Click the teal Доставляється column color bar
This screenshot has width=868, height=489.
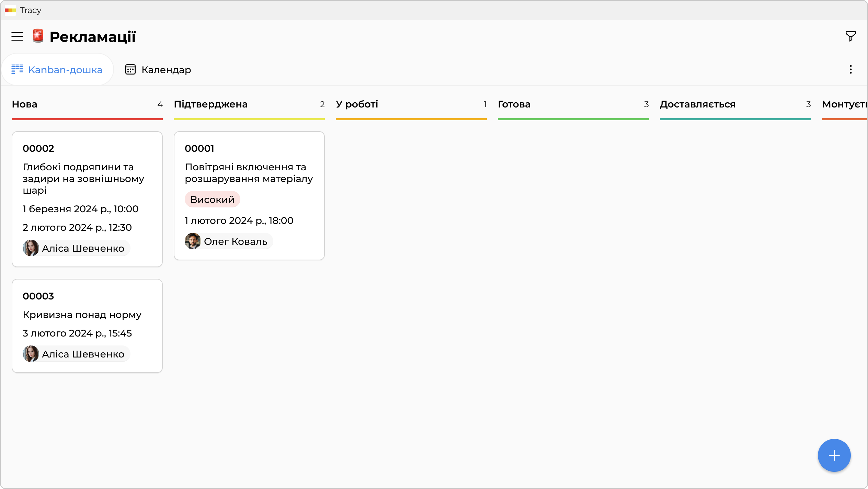click(x=735, y=119)
